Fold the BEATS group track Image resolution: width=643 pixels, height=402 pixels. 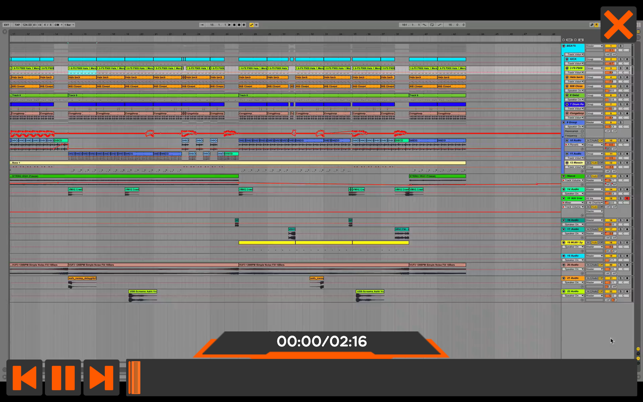563,46
